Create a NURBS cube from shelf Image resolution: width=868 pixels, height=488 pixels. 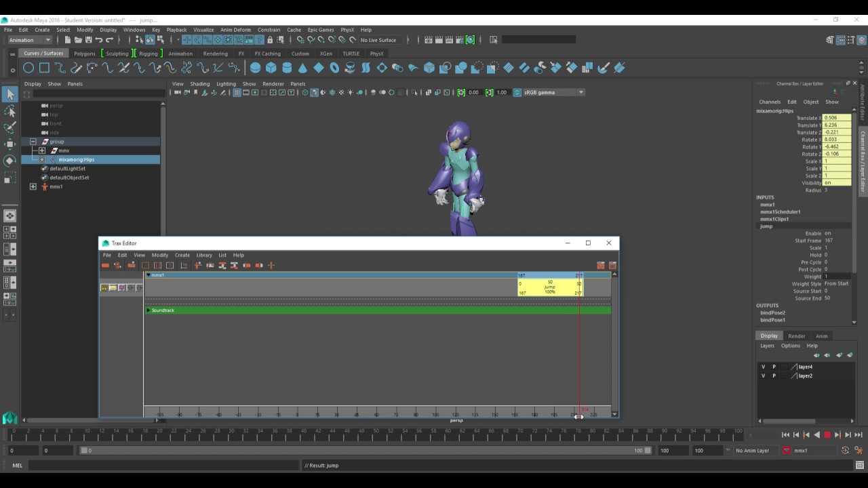[x=271, y=68]
